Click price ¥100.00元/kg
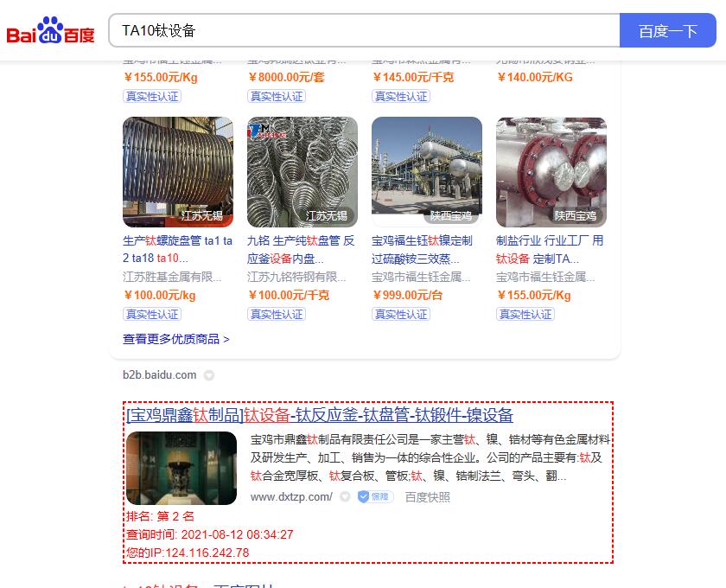This screenshot has height=588, width=726. click(160, 295)
